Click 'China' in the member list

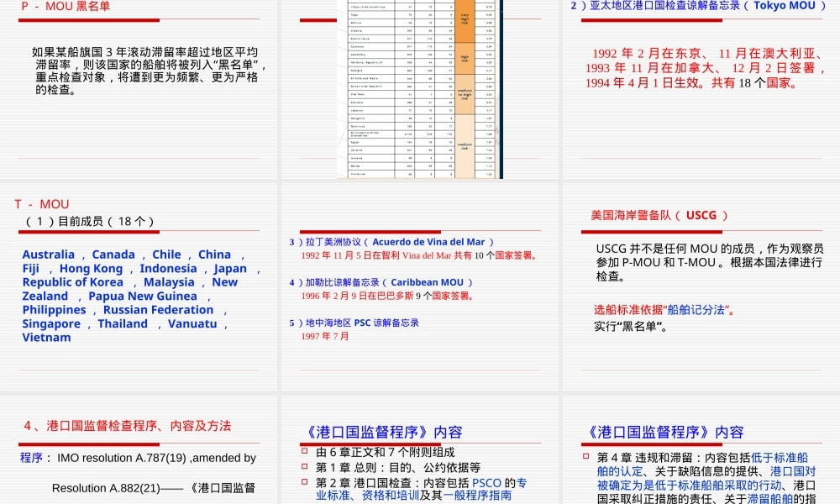[x=214, y=255]
